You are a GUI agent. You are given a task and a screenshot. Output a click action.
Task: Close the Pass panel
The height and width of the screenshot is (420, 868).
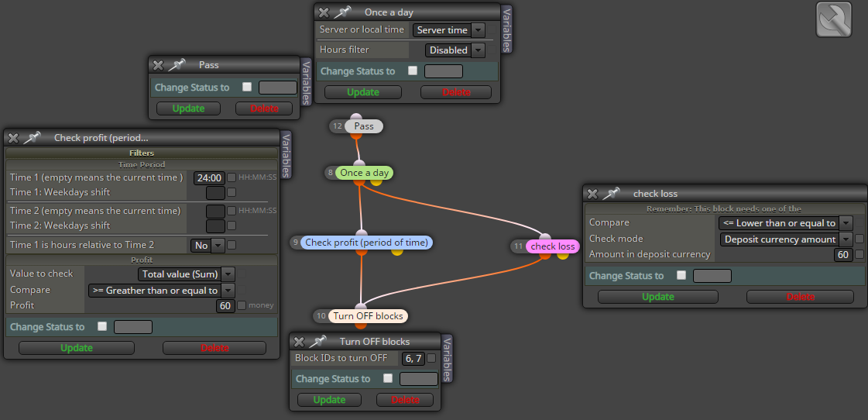[158, 65]
